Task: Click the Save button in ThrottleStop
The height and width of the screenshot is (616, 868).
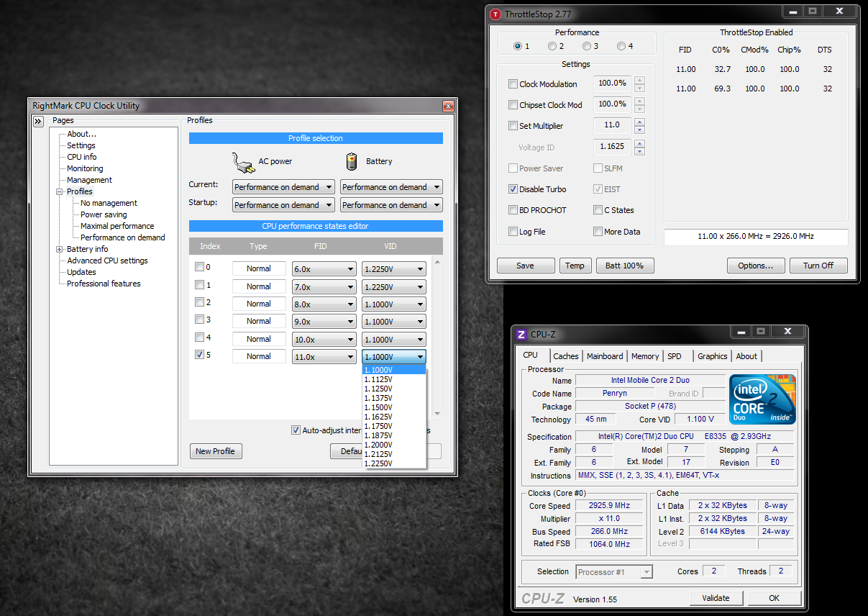Action: pos(525,266)
